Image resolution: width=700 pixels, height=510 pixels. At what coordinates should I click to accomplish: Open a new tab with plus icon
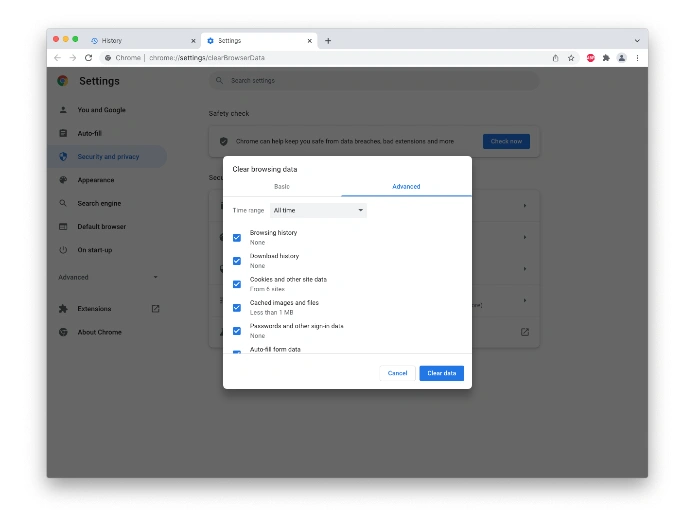click(x=328, y=41)
